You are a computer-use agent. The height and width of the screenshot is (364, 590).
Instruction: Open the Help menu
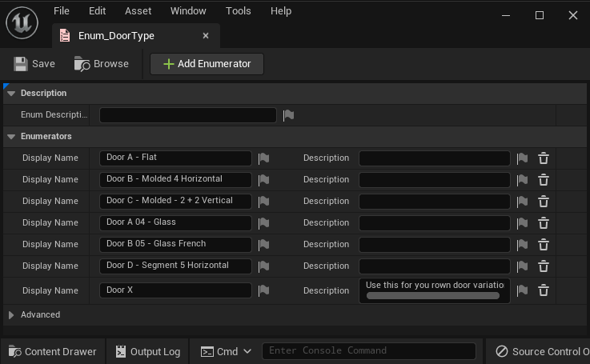click(x=281, y=11)
